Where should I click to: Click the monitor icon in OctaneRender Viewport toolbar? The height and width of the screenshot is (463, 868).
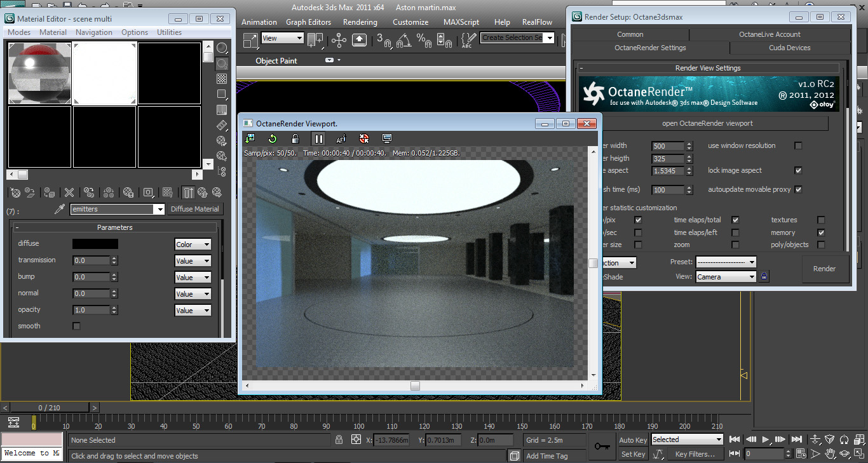[386, 138]
